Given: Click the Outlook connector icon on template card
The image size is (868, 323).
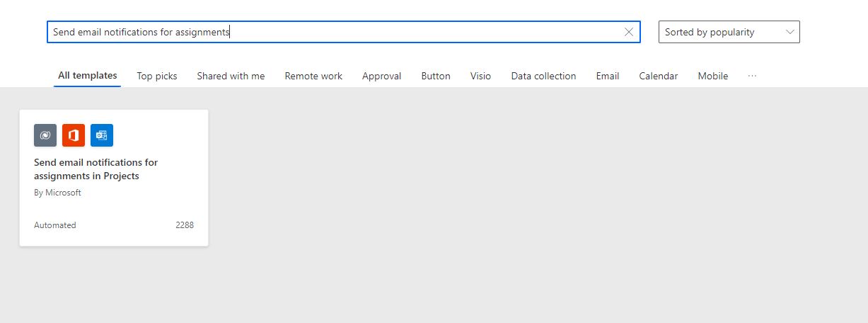Looking at the screenshot, I should pyautogui.click(x=102, y=135).
